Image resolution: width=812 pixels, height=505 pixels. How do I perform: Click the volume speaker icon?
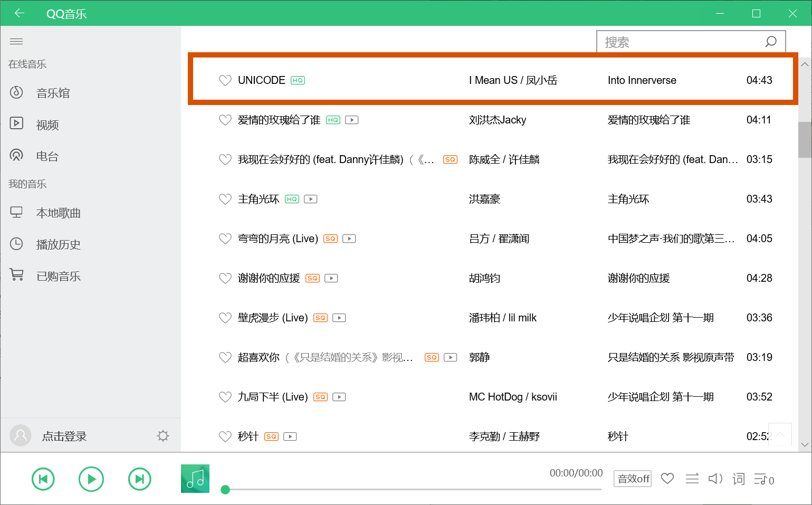pos(715,479)
